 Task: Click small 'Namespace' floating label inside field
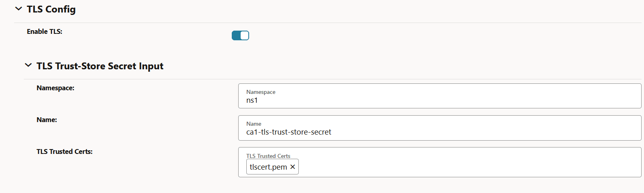pos(261,92)
